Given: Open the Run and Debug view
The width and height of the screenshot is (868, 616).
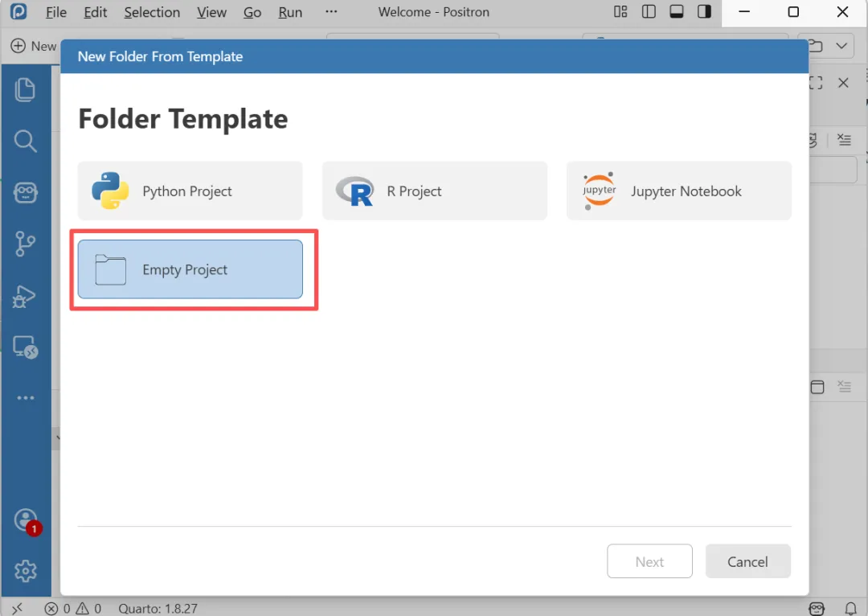Looking at the screenshot, I should pos(25,296).
